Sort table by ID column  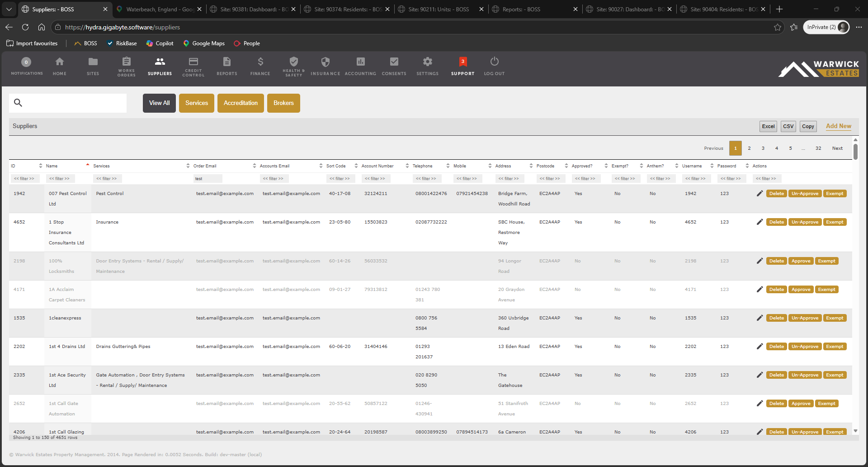click(26, 166)
